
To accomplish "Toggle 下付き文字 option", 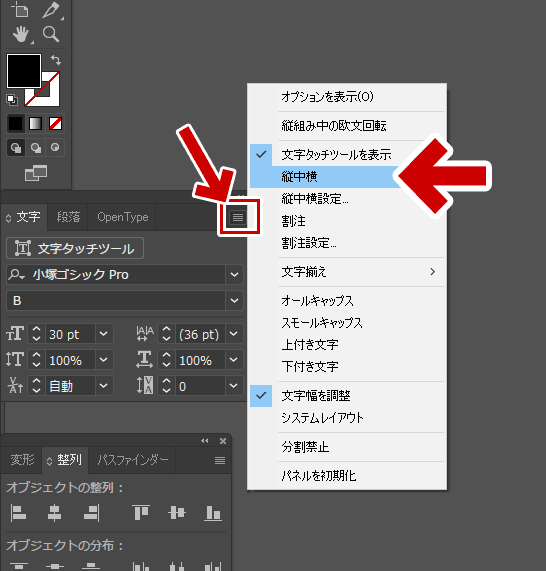I will point(347,366).
